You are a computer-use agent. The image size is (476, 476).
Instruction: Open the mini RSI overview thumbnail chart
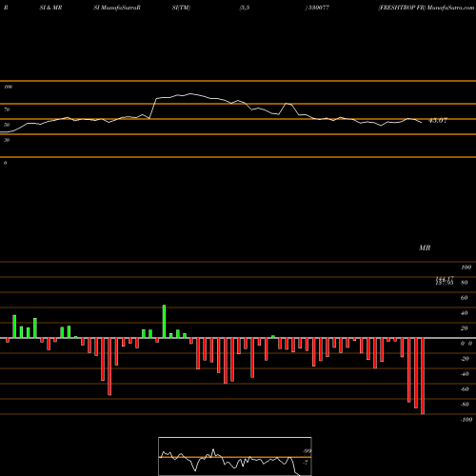[235, 456]
